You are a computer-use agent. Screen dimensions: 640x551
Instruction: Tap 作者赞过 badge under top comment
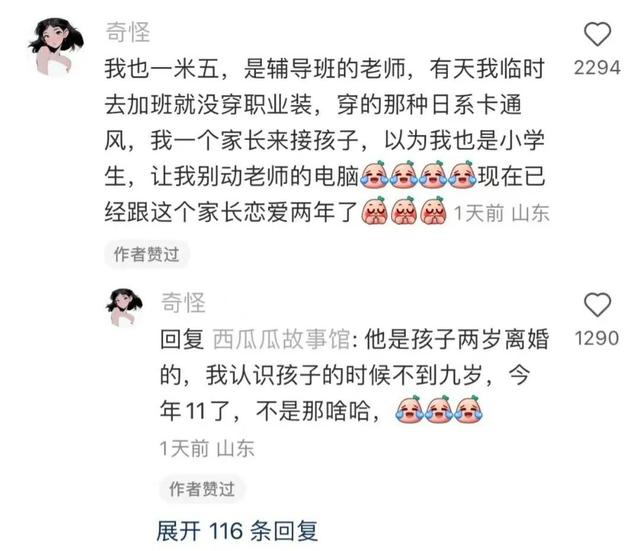pos(146,254)
